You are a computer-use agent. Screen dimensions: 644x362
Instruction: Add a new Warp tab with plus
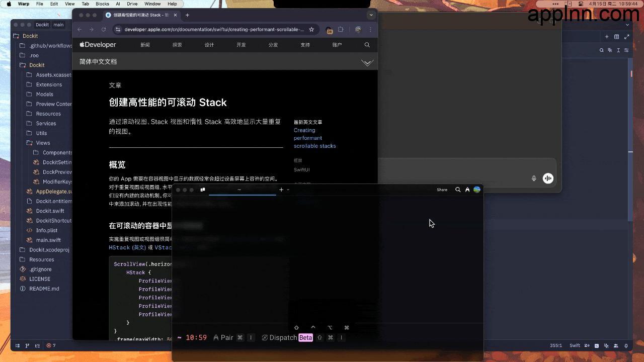click(281, 190)
